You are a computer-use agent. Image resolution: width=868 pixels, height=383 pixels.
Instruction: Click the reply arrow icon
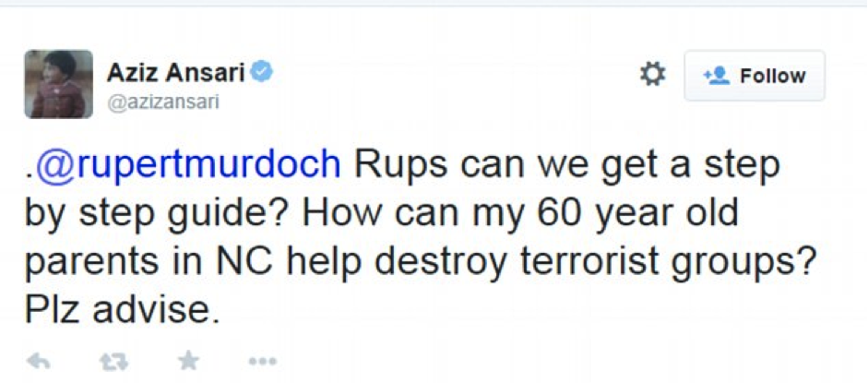click(x=38, y=361)
